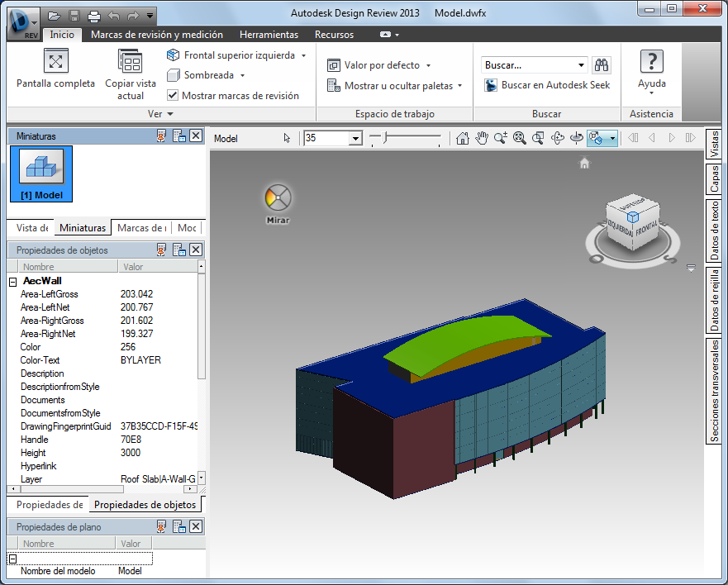The height and width of the screenshot is (585, 728).
Task: Switch to Miniaturas palette tab
Action: click(x=83, y=228)
